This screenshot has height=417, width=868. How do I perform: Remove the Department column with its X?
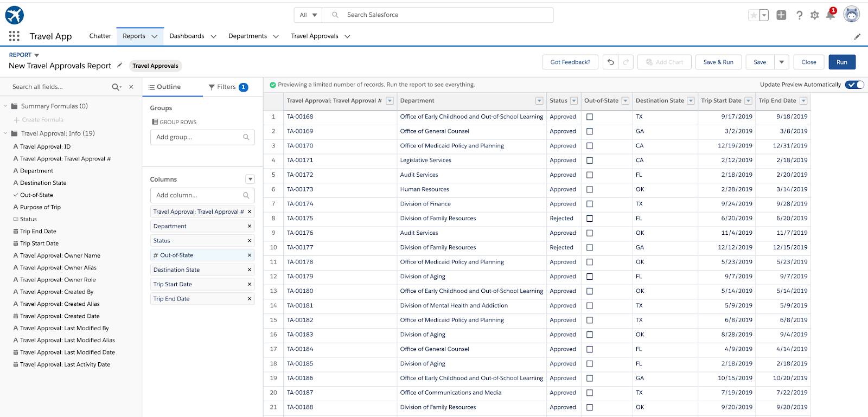click(250, 226)
